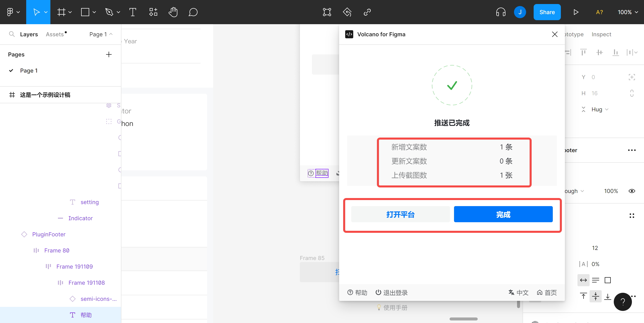Select the Text tool in toolbar
Viewport: 644px width, 323px height.
click(x=133, y=12)
